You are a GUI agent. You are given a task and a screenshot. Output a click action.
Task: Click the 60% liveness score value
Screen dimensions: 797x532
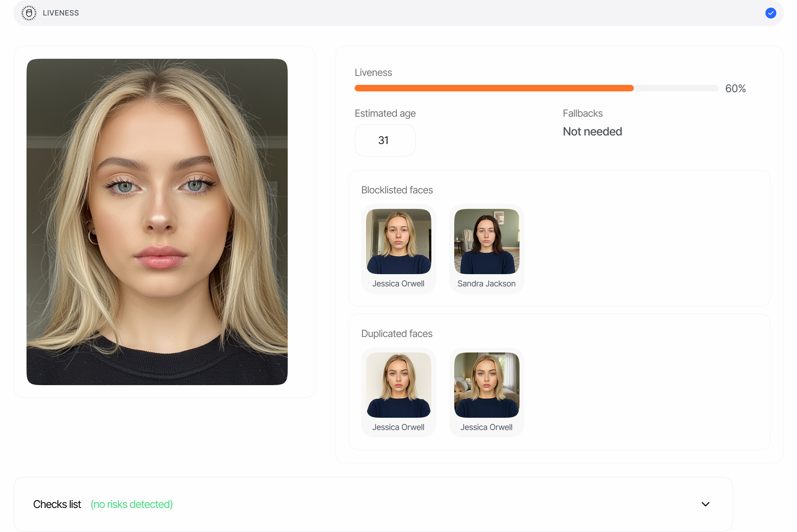[x=735, y=89]
